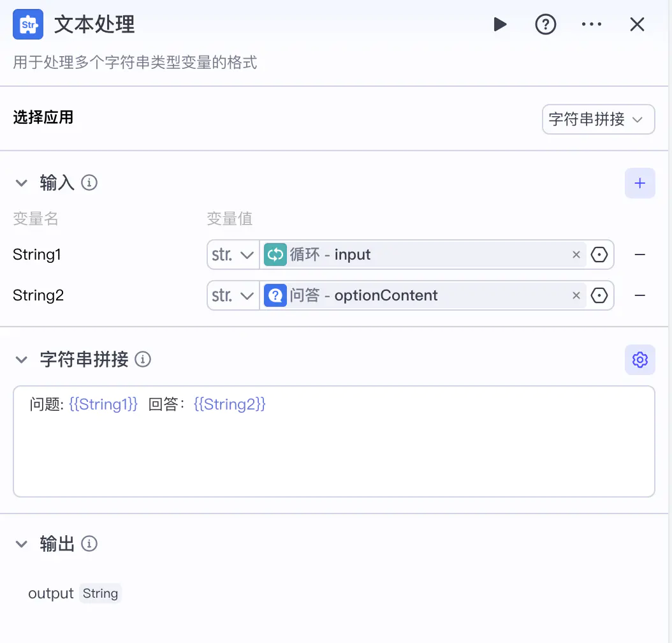672x643 pixels.
Task: Click the 问答 question node icon
Action: (275, 295)
